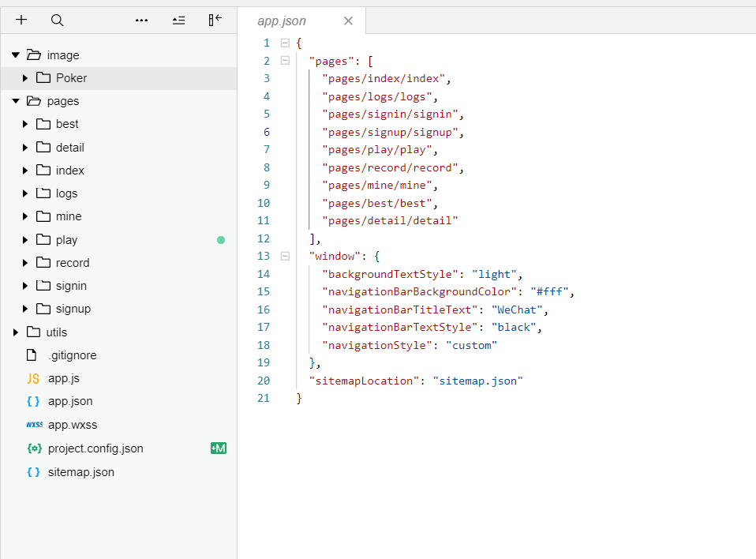This screenshot has width=756, height=559.
Task: Open the sitemap.json file
Action: (81, 472)
